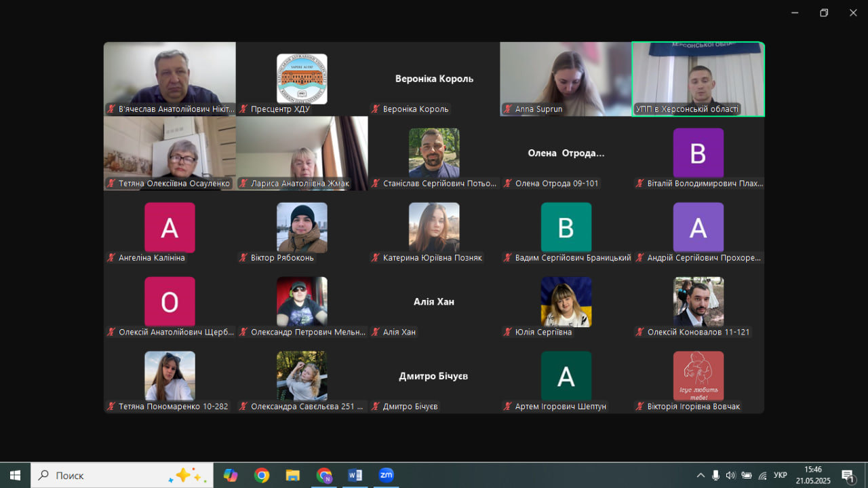Click the Поиск taskbar search field
This screenshot has width=868, height=488.
(x=122, y=475)
